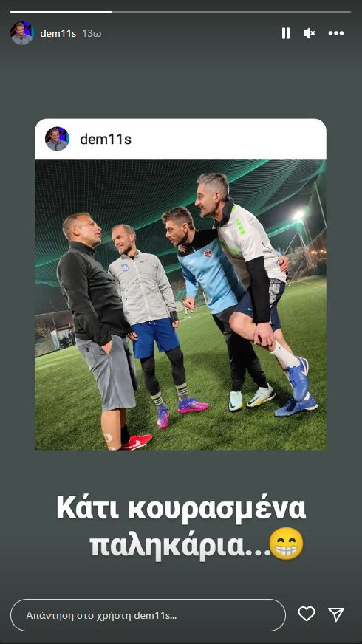The width and height of the screenshot is (362, 644).
Task: Open the dem11s username on the shared post
Action: tap(106, 140)
